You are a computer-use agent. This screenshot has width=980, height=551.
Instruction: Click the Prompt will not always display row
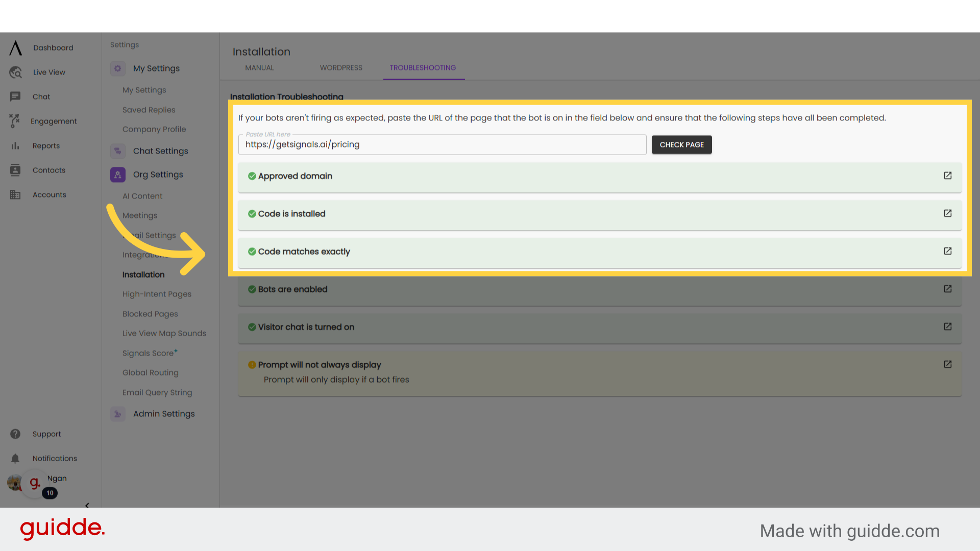(x=600, y=373)
